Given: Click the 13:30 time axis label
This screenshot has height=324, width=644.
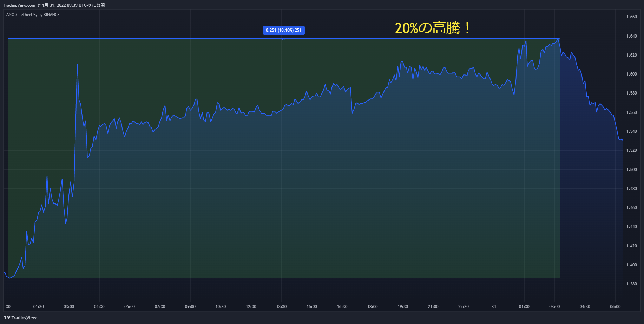Looking at the screenshot, I should (x=281, y=307).
